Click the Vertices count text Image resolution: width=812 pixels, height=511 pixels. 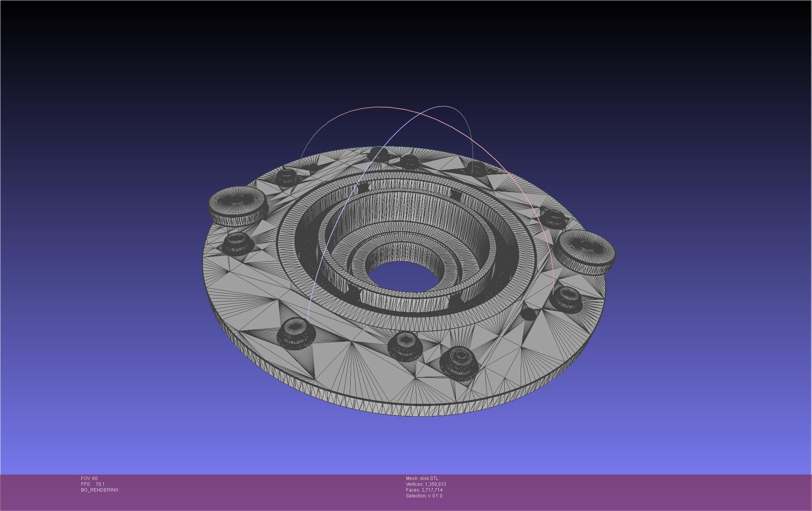426,484
